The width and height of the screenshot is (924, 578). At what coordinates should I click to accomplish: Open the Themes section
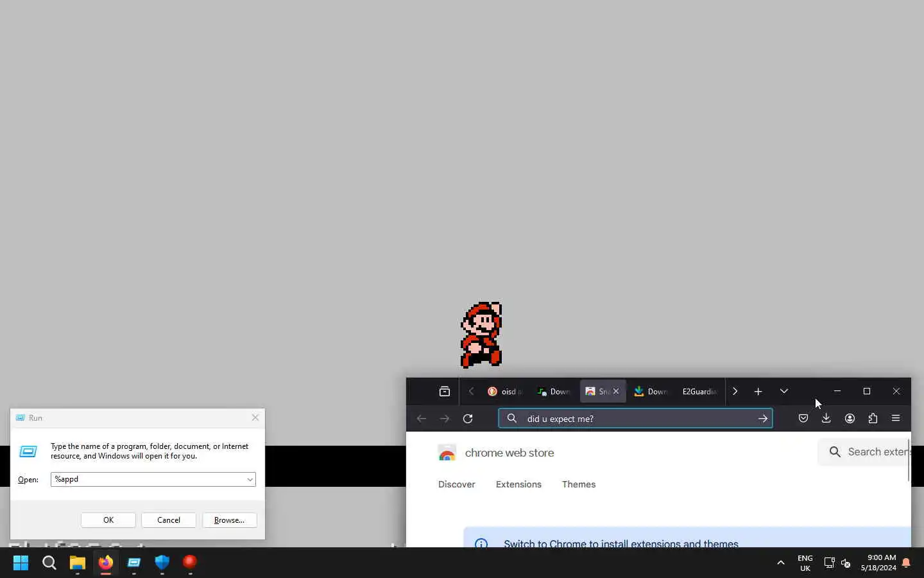coord(579,484)
